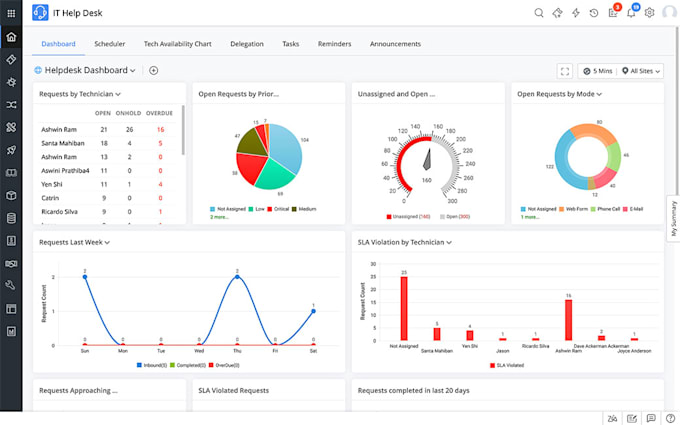The height and width of the screenshot is (425, 680).
Task: Open the help question mark icon
Action: 670,418
